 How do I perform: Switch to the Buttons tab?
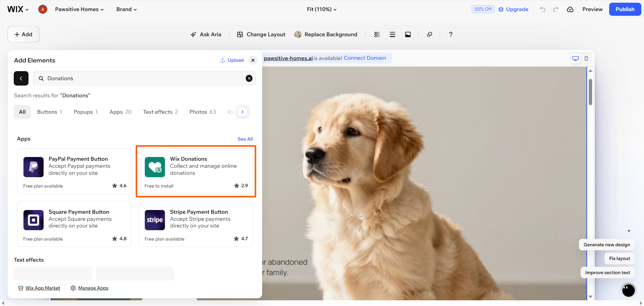pyautogui.click(x=50, y=112)
